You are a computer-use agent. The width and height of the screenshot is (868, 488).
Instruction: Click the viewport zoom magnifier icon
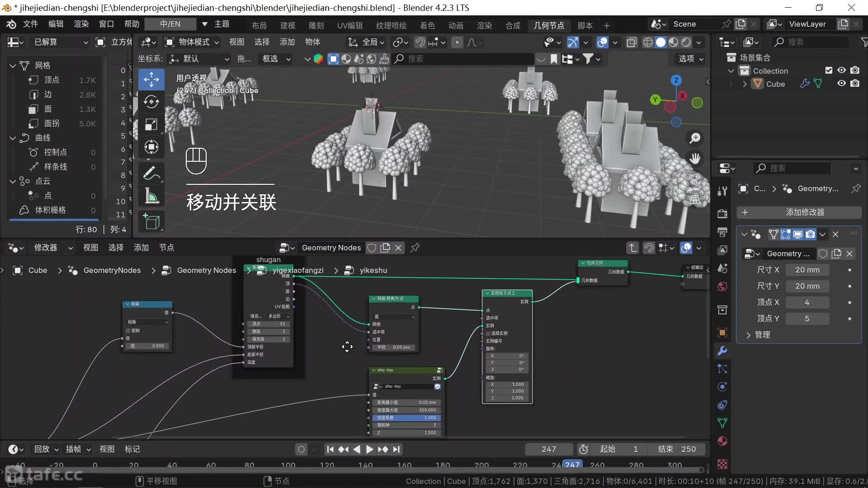coord(695,138)
